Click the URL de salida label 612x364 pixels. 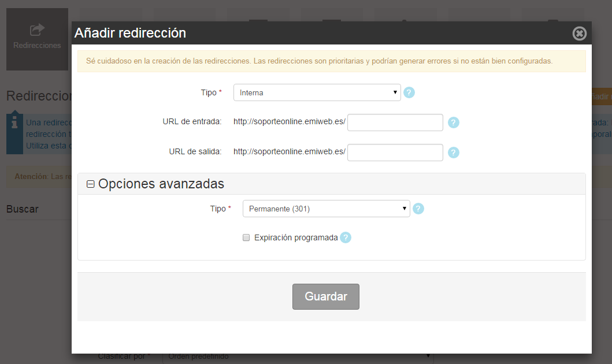click(x=195, y=152)
